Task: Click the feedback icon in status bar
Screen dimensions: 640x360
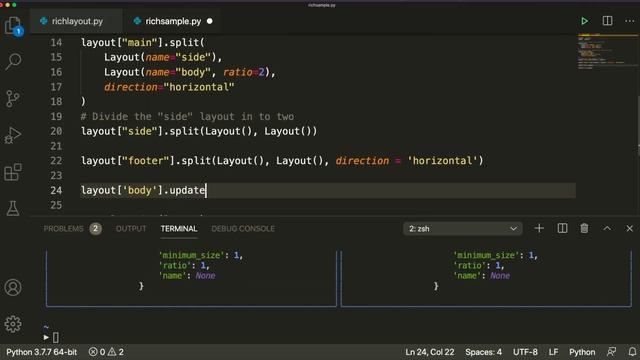Action: 611,352
